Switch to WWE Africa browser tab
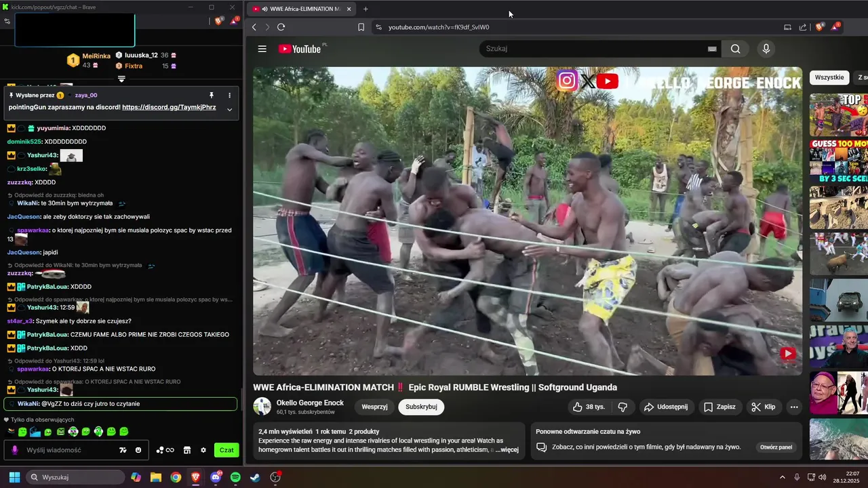 click(303, 9)
